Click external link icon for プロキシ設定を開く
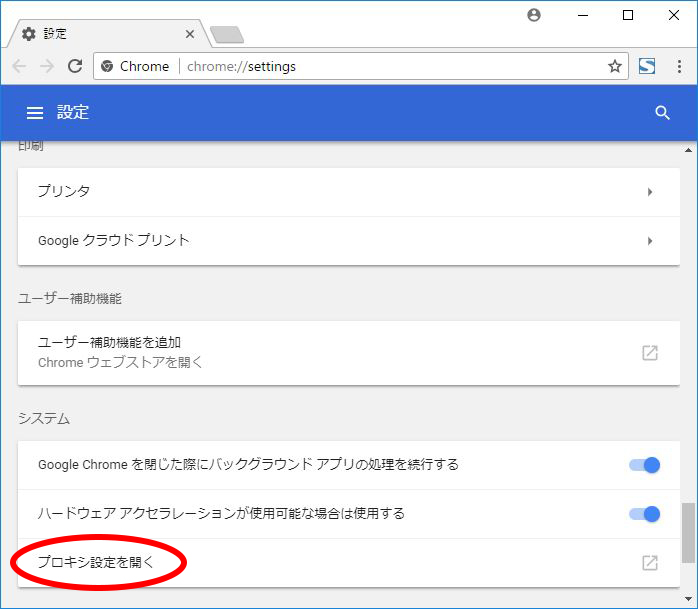 pyautogui.click(x=649, y=563)
